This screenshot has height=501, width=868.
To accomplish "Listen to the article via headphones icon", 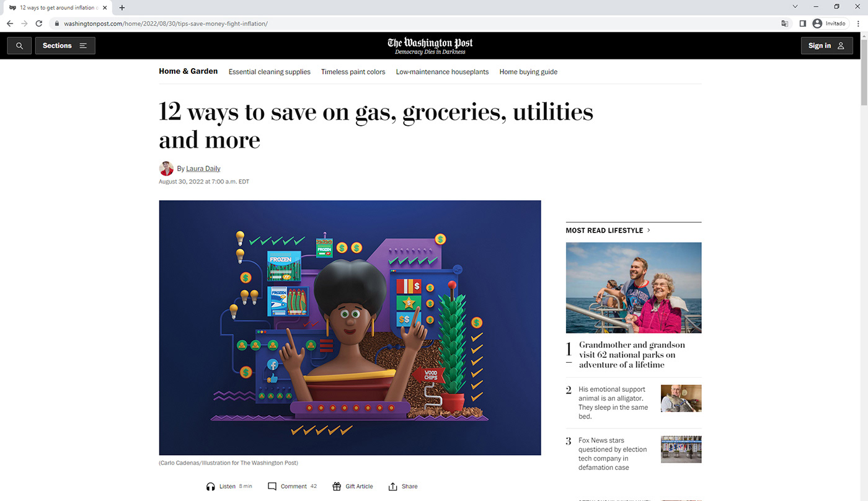I will coord(211,487).
